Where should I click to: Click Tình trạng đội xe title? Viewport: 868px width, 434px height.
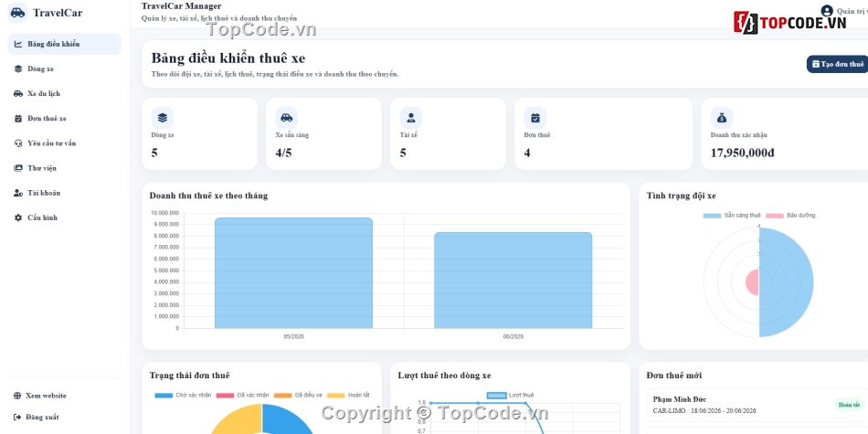(681, 196)
